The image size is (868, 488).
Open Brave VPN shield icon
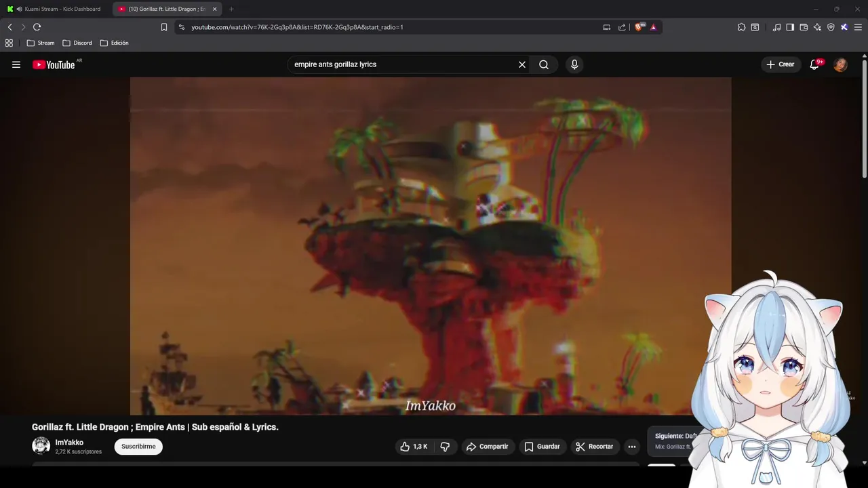831,27
